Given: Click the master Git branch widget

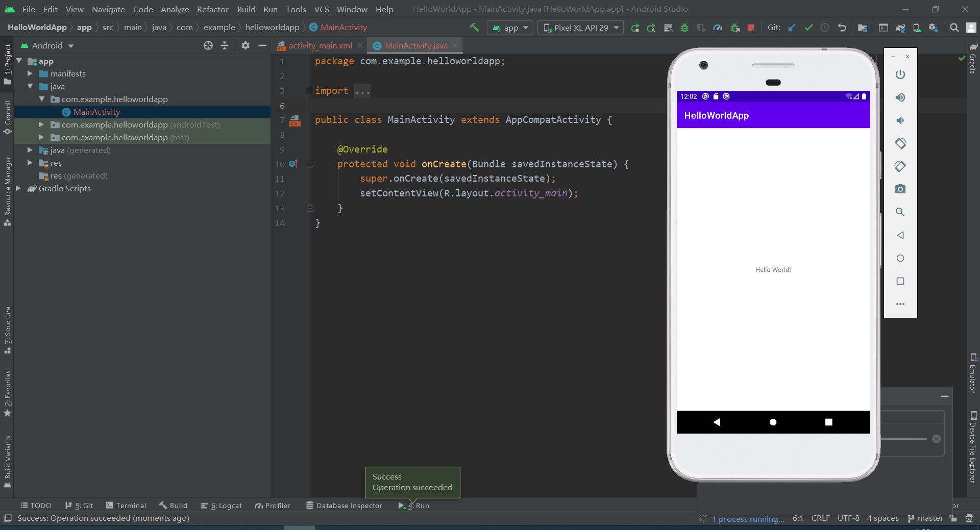Looking at the screenshot, I should click(925, 518).
